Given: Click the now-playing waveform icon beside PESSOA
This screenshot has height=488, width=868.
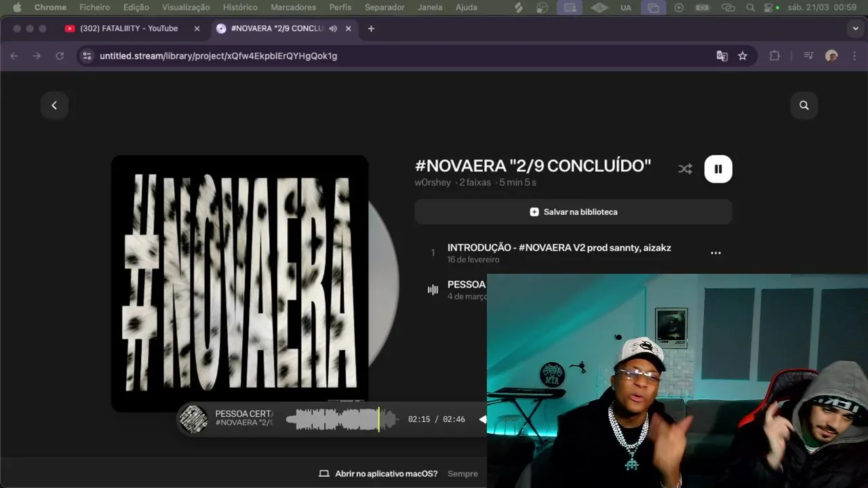Looking at the screenshot, I should tap(433, 289).
